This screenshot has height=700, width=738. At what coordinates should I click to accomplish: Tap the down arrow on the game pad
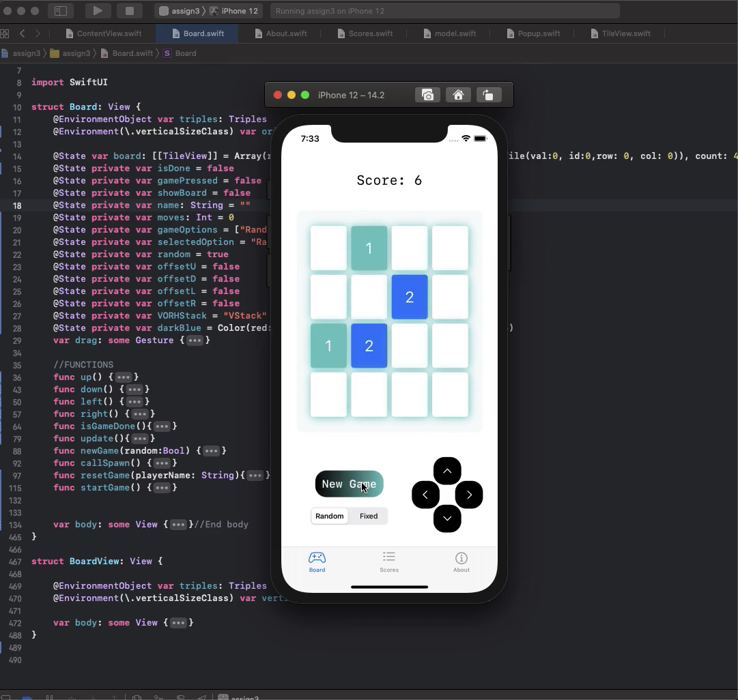pos(447,519)
